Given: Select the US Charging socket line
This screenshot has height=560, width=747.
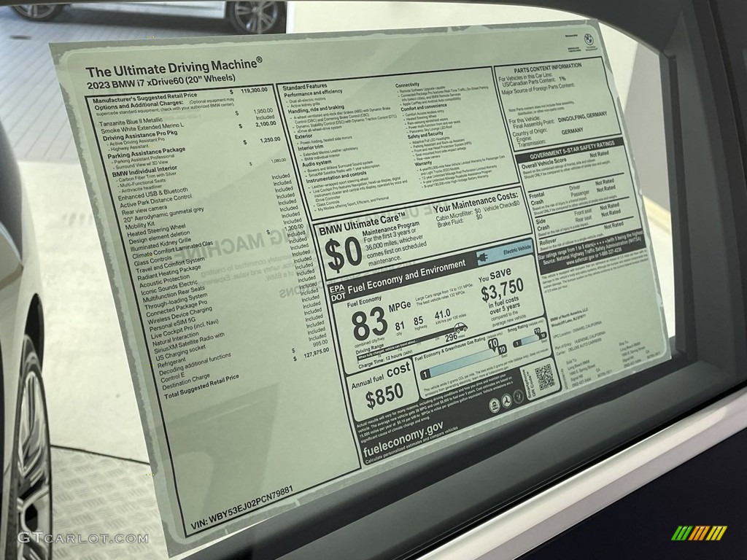Looking at the screenshot, I should point(181,353).
